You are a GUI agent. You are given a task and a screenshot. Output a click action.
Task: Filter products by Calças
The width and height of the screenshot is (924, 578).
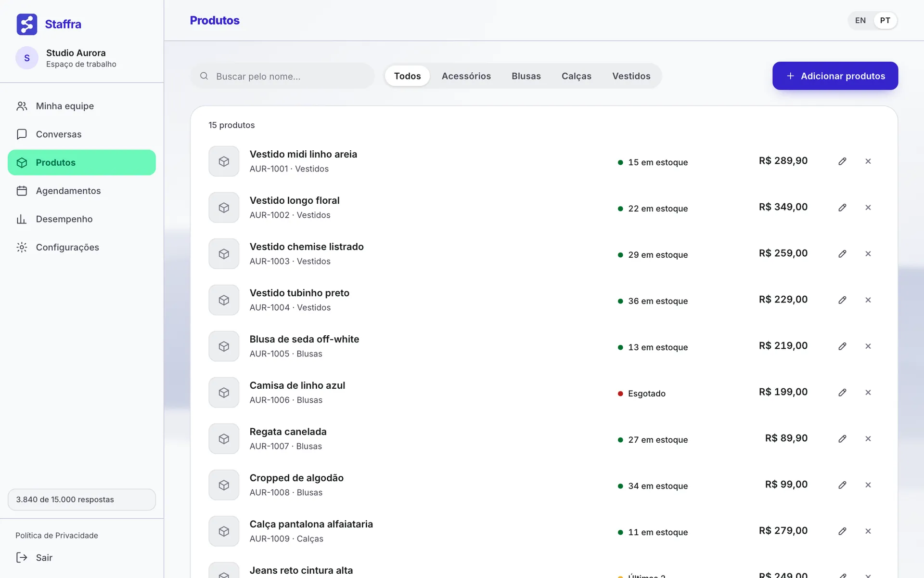(x=577, y=76)
